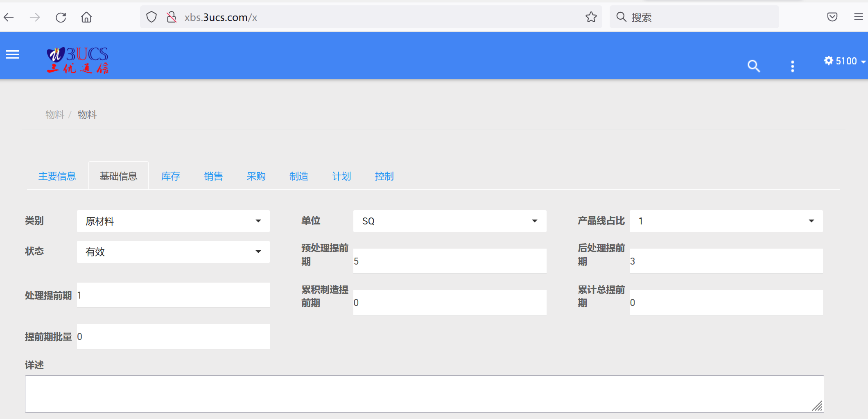Switch to the 库存 tab
Image resolution: width=868 pixels, height=419 pixels.
click(170, 176)
